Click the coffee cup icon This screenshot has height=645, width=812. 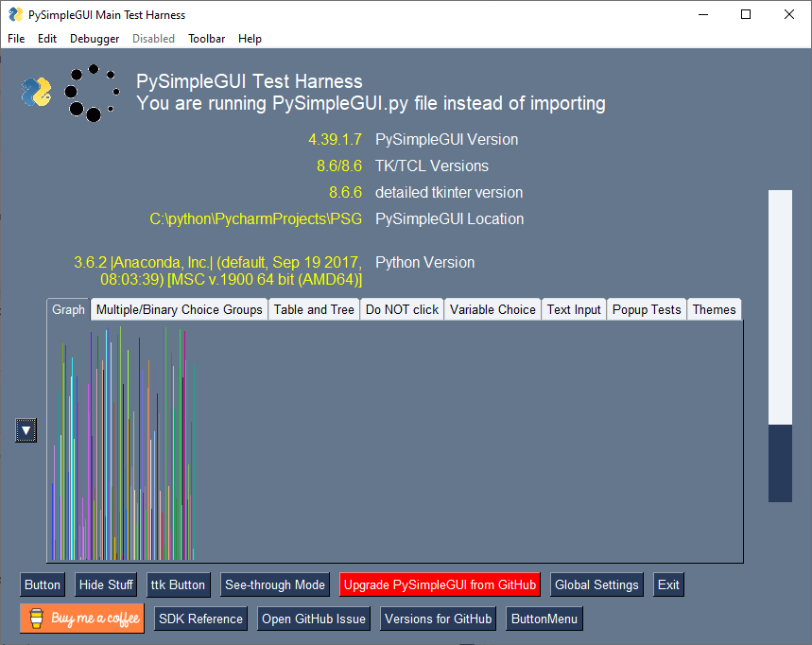[36, 619]
